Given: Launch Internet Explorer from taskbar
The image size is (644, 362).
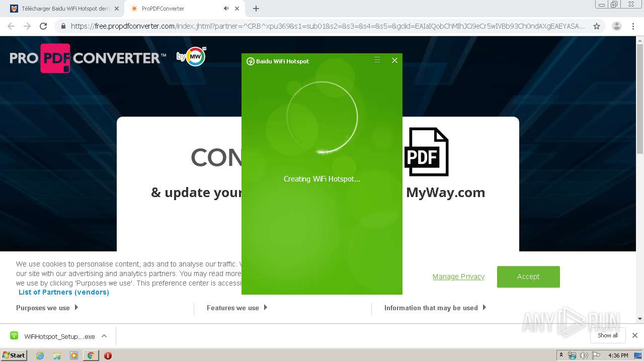Looking at the screenshot, I should (x=40, y=355).
